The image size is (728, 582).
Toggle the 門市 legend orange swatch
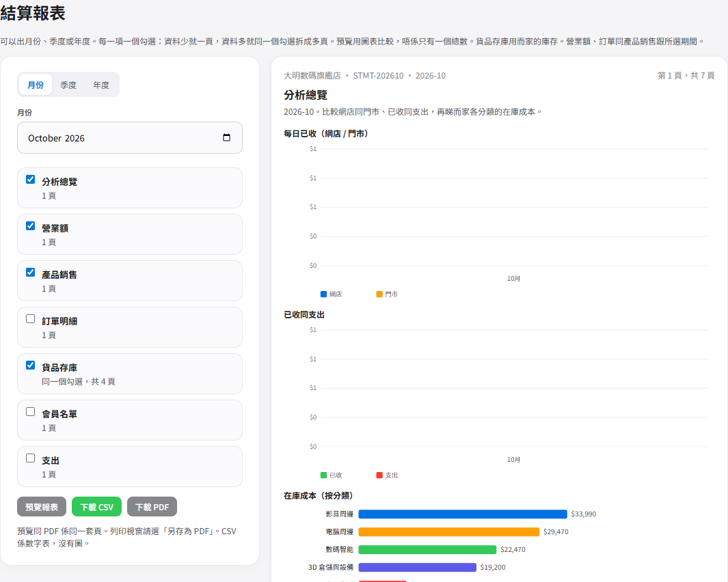click(379, 294)
